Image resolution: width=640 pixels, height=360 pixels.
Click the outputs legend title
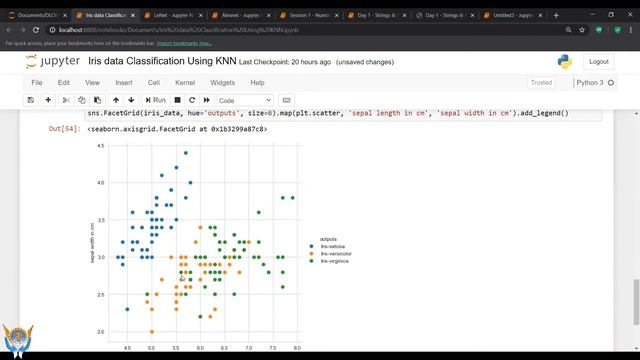click(328, 239)
